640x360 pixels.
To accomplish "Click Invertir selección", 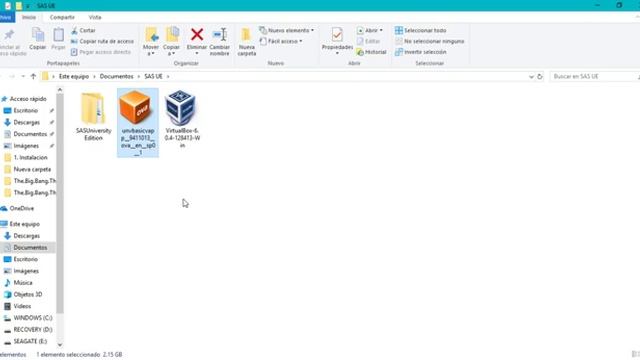I will point(420,52).
